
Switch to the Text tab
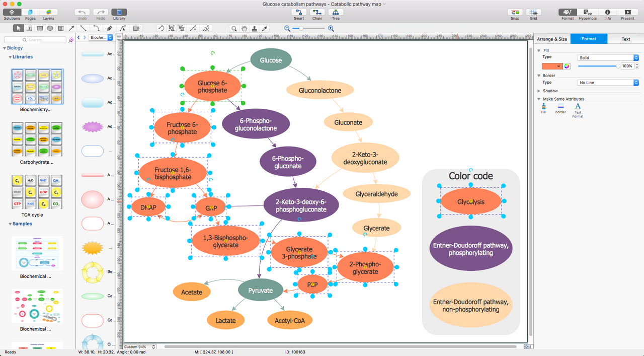click(625, 39)
